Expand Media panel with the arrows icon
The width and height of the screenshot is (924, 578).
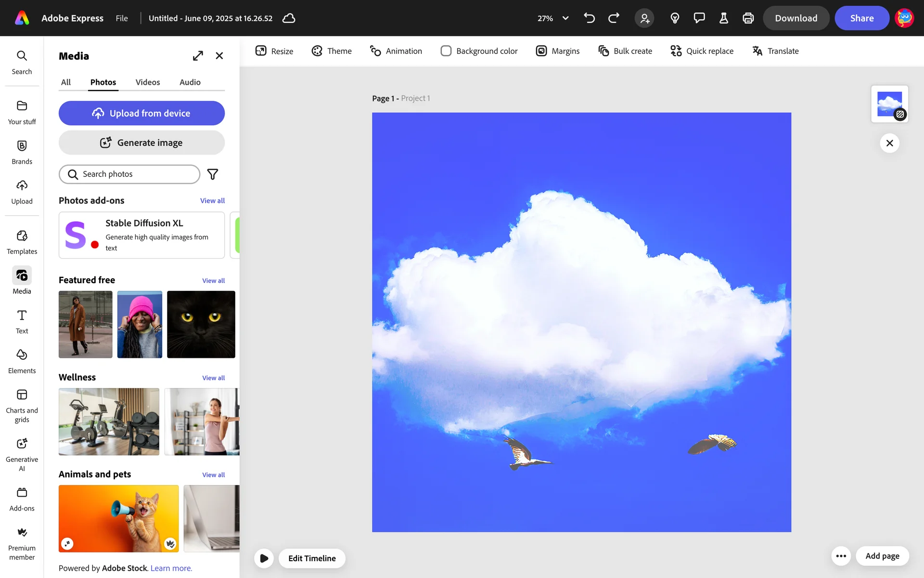[198, 56]
